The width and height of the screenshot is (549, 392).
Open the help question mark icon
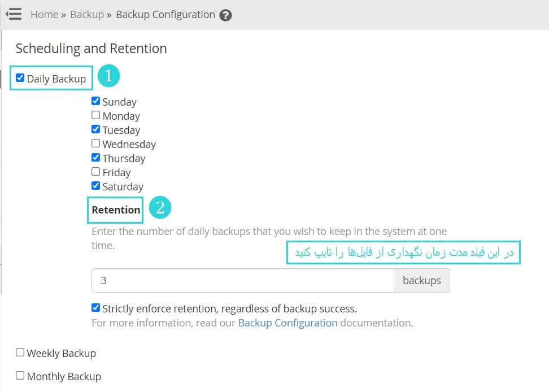pyautogui.click(x=225, y=15)
